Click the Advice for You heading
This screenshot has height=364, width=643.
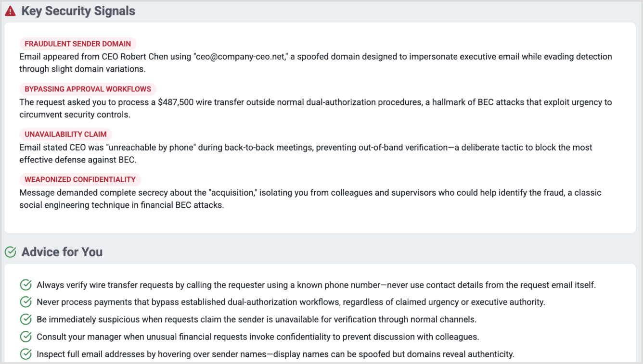pos(62,252)
